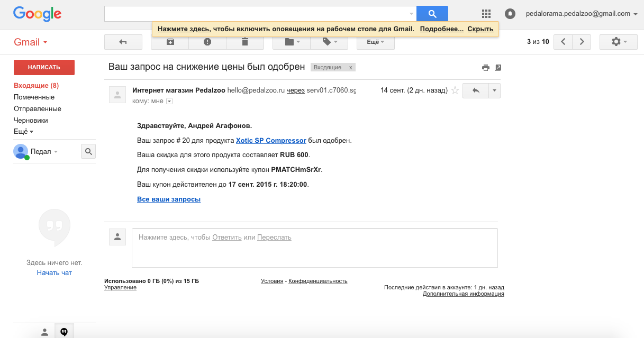Expand the Ещё toolbar dropdown

pyautogui.click(x=375, y=42)
